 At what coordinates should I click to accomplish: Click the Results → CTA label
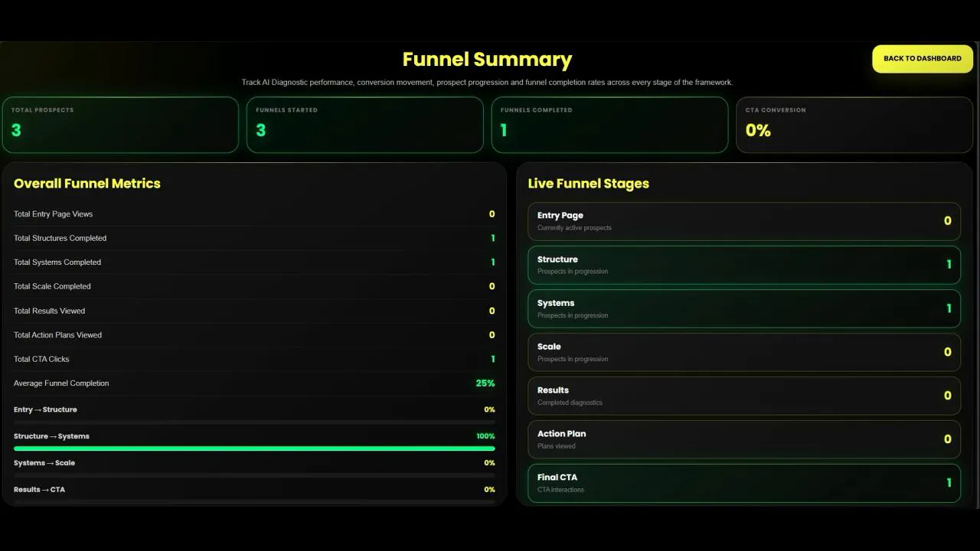tap(39, 490)
